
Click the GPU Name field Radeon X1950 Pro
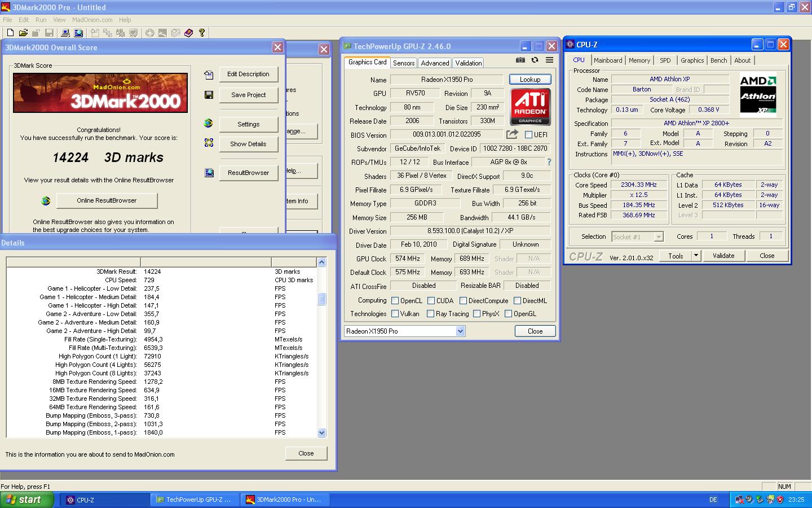[x=447, y=80]
